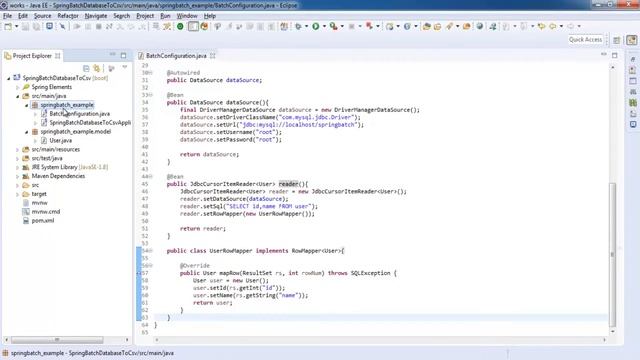The width and height of the screenshot is (640, 360).
Task: Expand JRE System Library node
Action: (18, 167)
